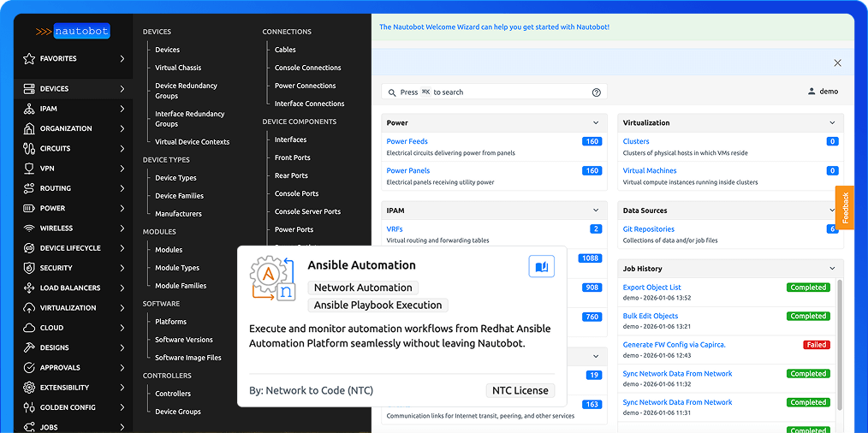Click the IPAM sidebar icon
The image size is (868, 433).
pyautogui.click(x=29, y=109)
